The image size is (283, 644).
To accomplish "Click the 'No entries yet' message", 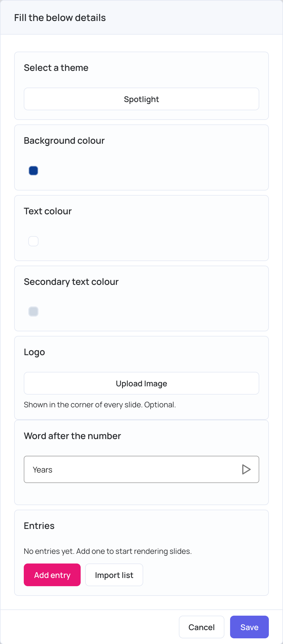I will [108, 551].
